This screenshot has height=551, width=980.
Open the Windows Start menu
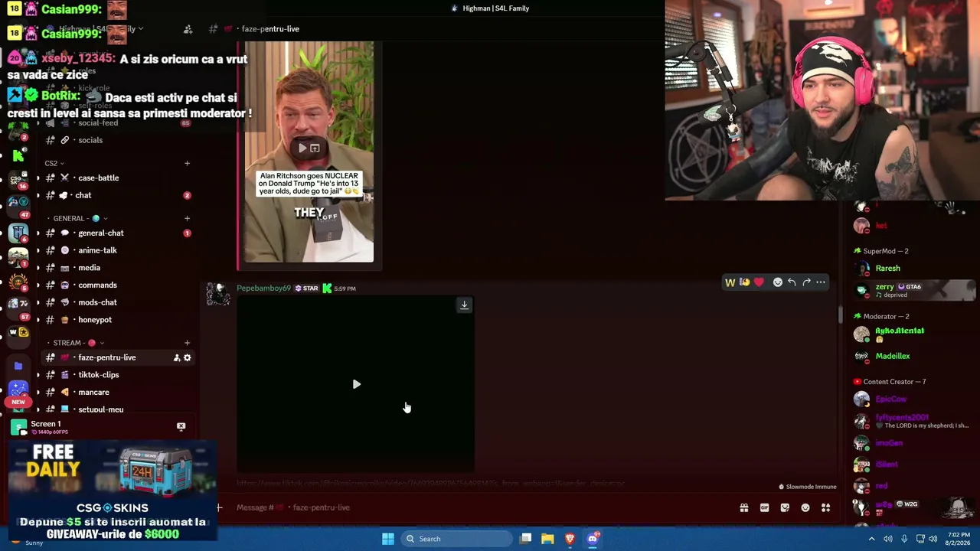(388, 539)
